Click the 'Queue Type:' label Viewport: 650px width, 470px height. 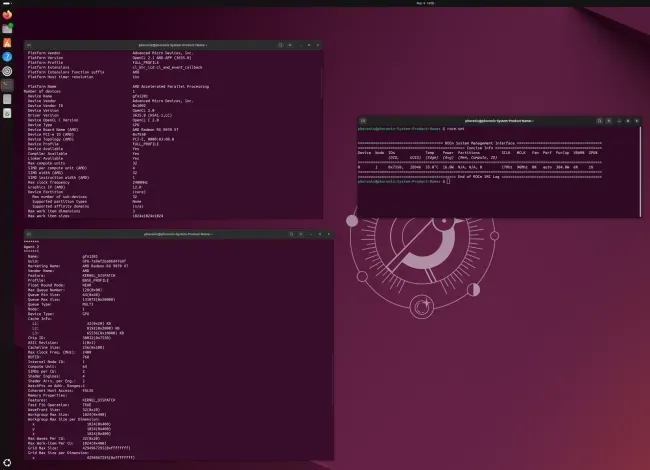coord(38,304)
